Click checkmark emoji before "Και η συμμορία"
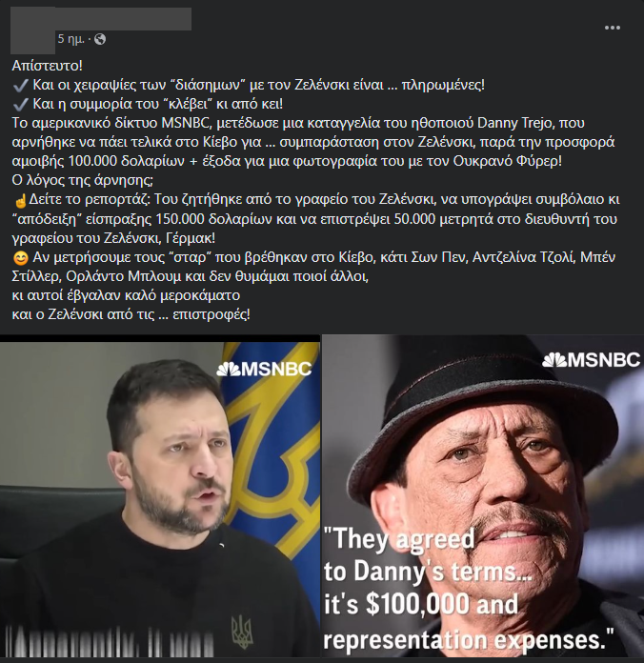This screenshot has height=663, width=644. (x=20, y=105)
